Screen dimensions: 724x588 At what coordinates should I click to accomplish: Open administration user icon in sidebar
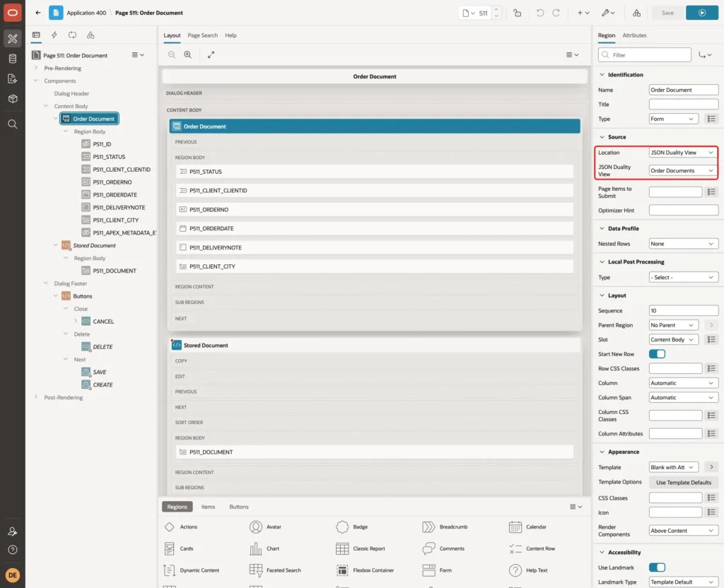[x=13, y=531]
